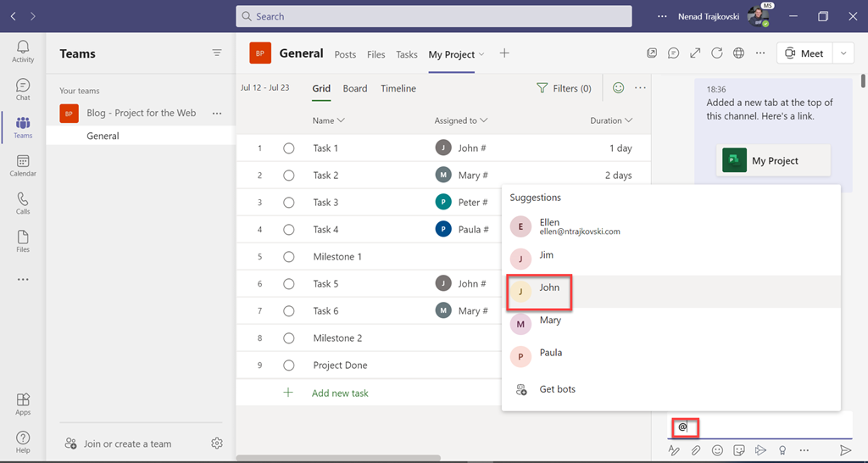868x463 pixels.
Task: Switch to the Board view tab
Action: (355, 88)
